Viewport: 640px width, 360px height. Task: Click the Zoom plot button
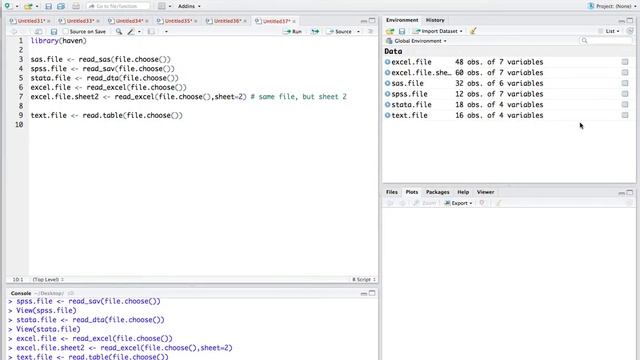425,203
